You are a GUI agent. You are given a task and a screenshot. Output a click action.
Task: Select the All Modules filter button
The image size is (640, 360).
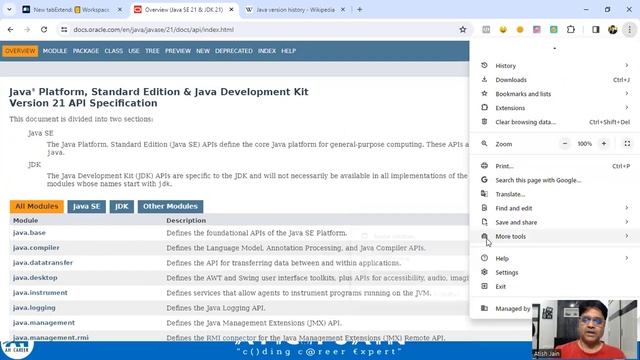37,207
